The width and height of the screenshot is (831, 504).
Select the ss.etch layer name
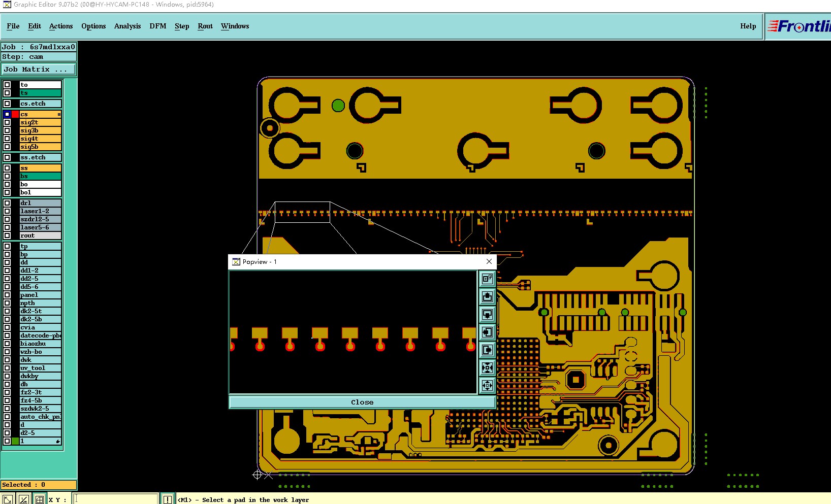41,157
